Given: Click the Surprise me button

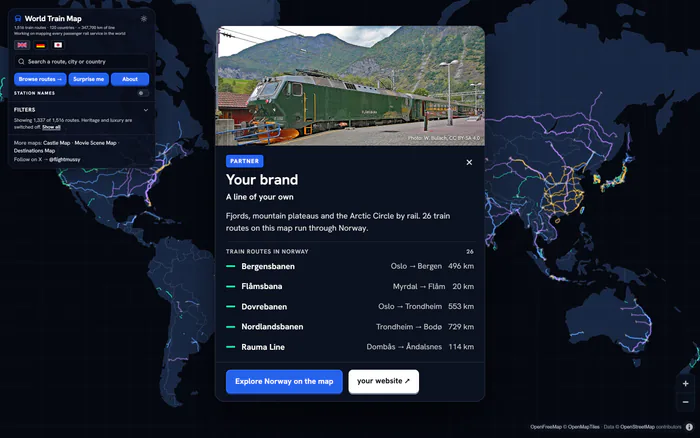Looking at the screenshot, I should pyautogui.click(x=88, y=79).
